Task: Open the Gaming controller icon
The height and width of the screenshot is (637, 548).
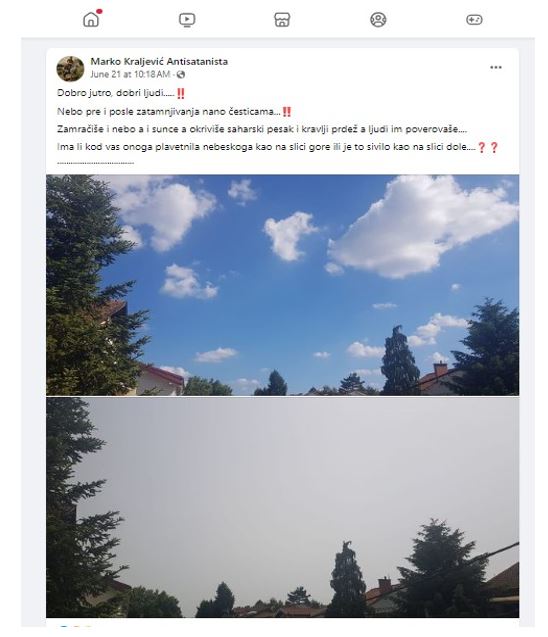Action: point(474,20)
